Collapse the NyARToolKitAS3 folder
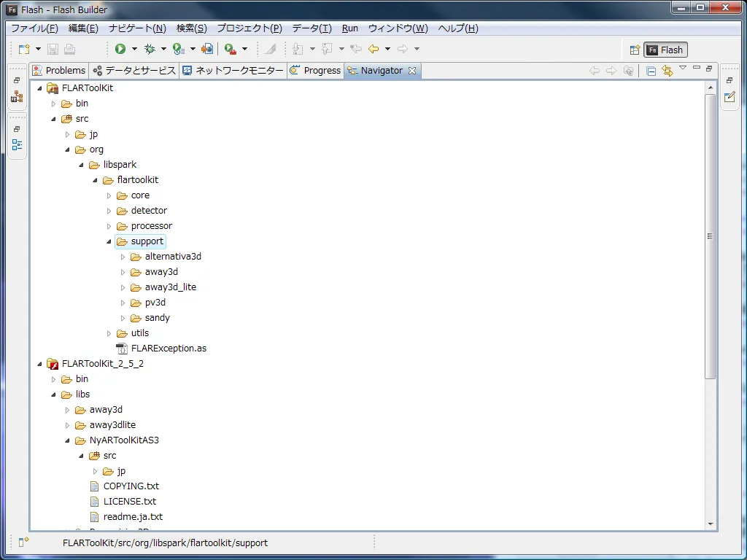This screenshot has width=747, height=560. click(67, 440)
